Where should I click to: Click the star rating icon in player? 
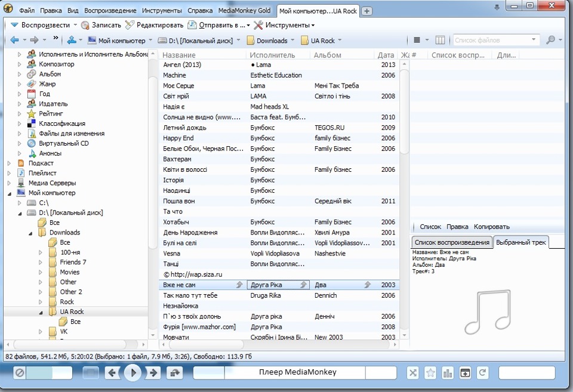click(430, 373)
